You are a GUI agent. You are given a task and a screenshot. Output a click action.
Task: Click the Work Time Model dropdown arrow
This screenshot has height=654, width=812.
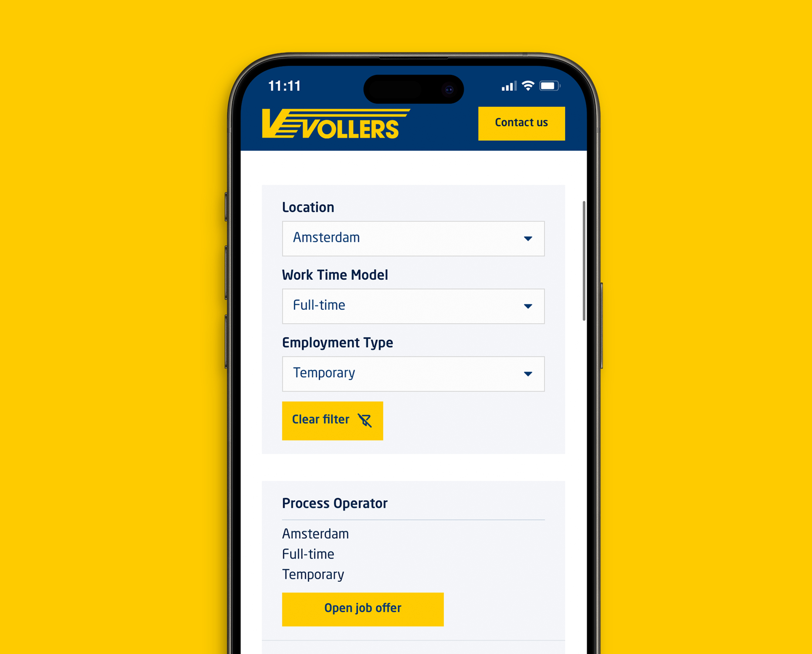528,306
